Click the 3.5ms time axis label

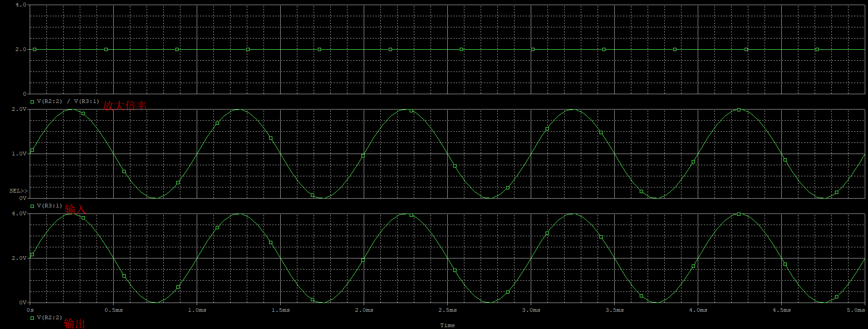(x=615, y=310)
